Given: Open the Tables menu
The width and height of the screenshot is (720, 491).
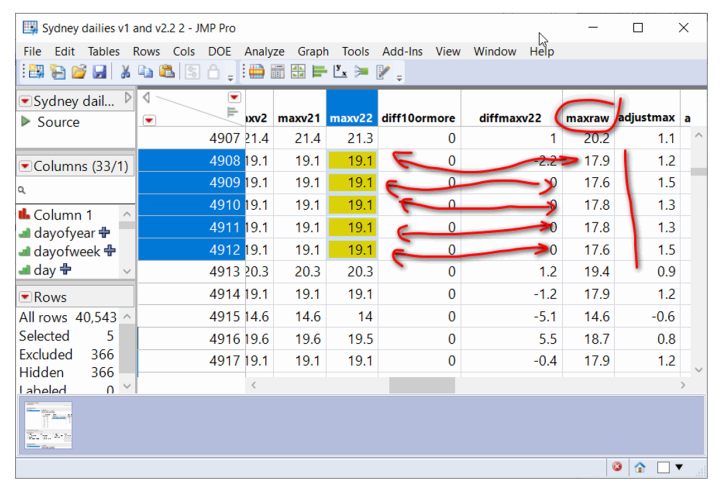Looking at the screenshot, I should pos(103,51).
